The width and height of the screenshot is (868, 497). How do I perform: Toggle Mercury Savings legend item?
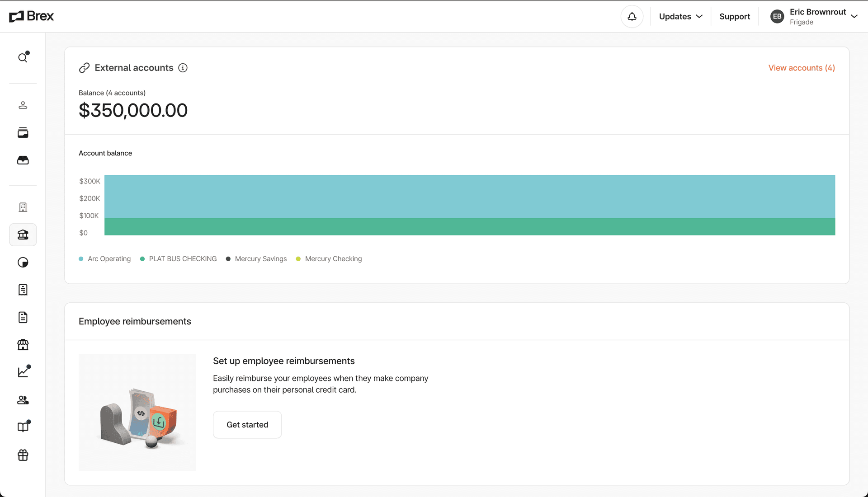(256, 259)
